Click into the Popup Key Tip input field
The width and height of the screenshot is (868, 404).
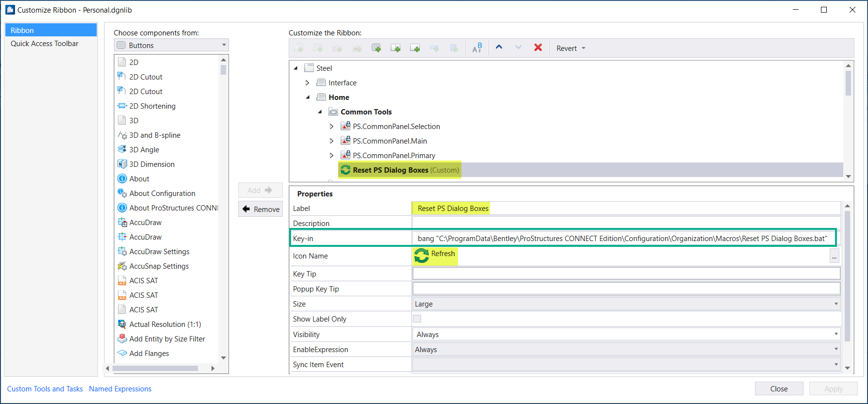click(x=626, y=289)
